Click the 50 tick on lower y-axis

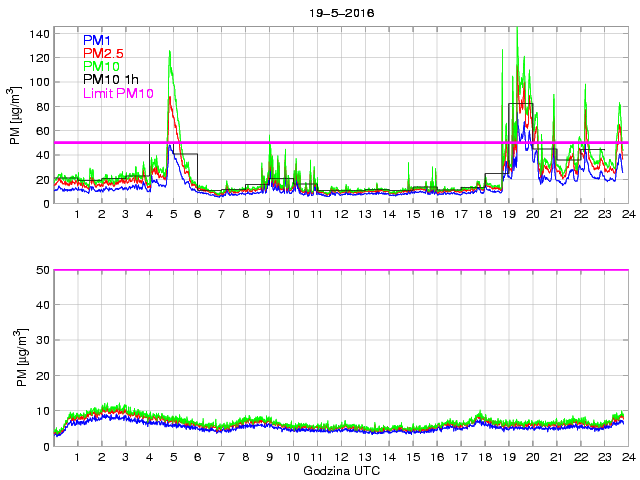(x=42, y=270)
